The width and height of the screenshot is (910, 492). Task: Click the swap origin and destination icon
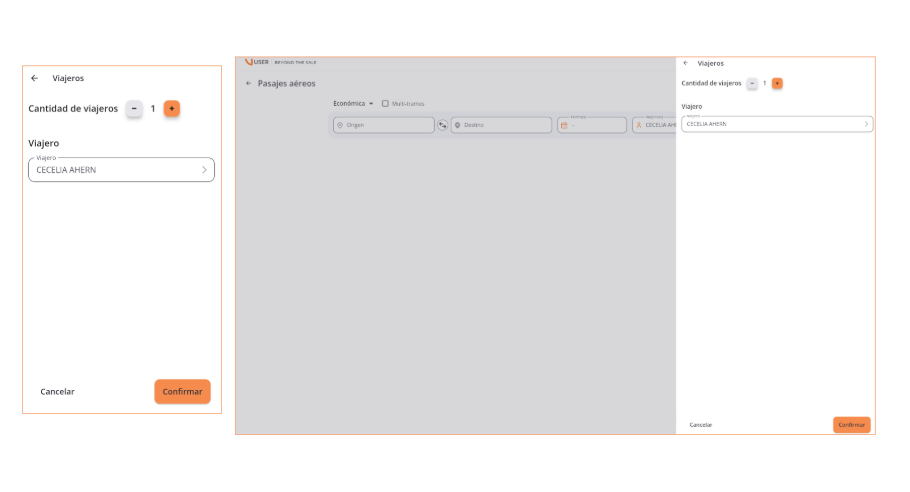point(443,125)
